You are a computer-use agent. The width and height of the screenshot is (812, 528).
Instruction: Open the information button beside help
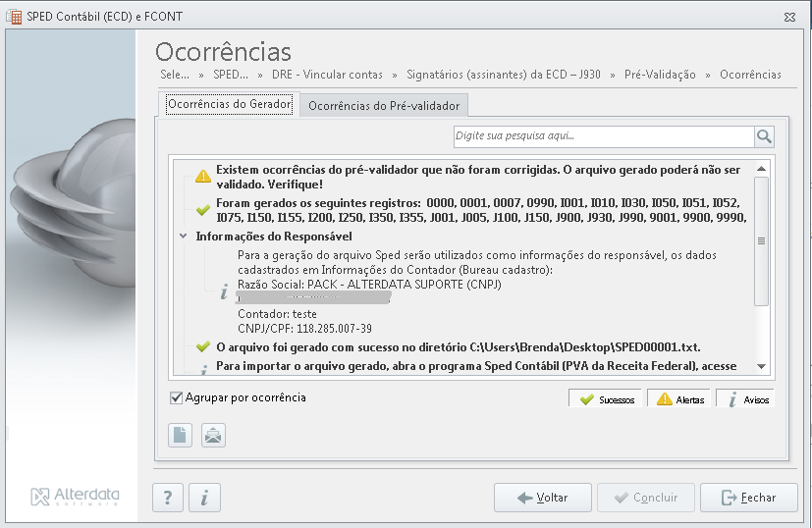pos(204,498)
